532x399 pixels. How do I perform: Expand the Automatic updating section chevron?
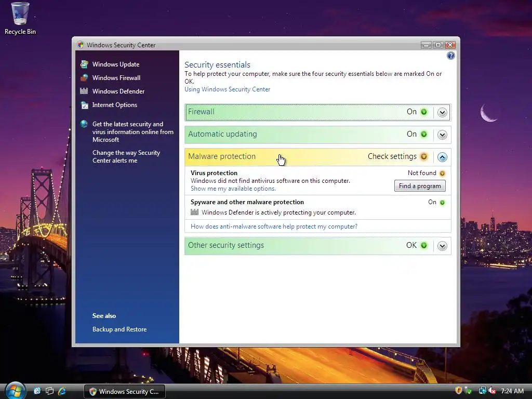click(x=442, y=135)
